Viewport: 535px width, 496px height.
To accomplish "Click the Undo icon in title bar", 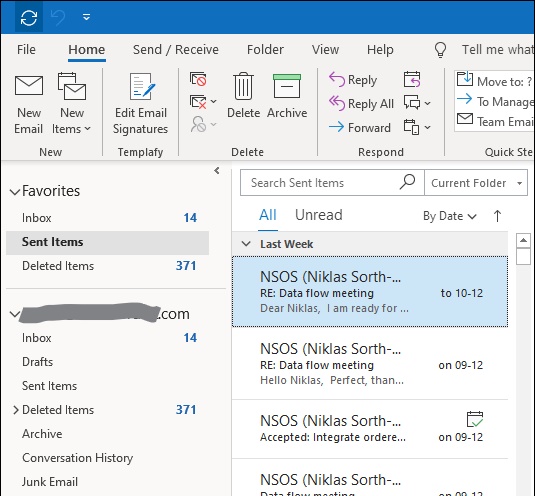I will (58, 17).
